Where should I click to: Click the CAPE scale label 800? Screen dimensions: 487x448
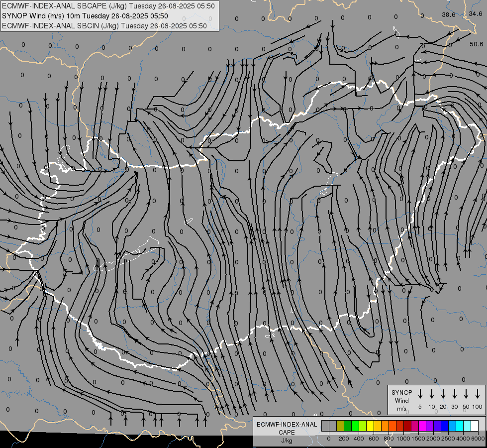tap(389, 439)
